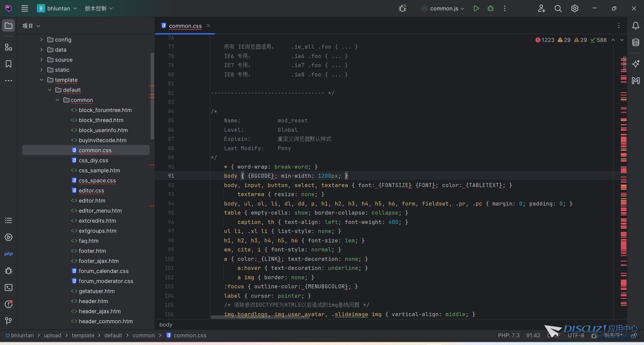
Task: Open the Git version control panel
Action: (8, 321)
